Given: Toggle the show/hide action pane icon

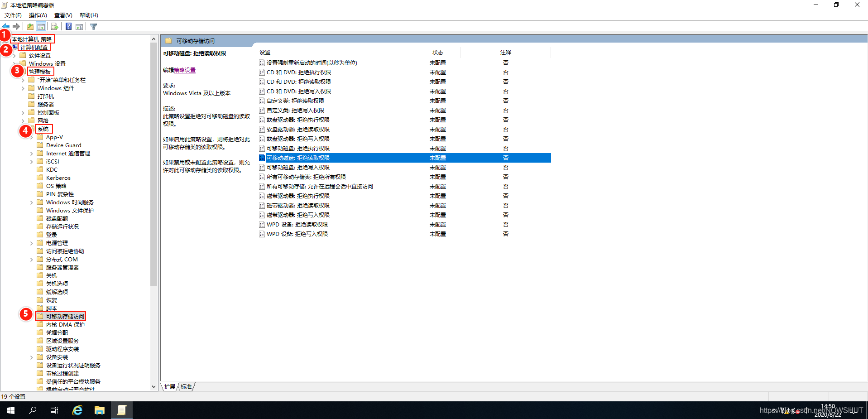Looking at the screenshot, I should [79, 26].
